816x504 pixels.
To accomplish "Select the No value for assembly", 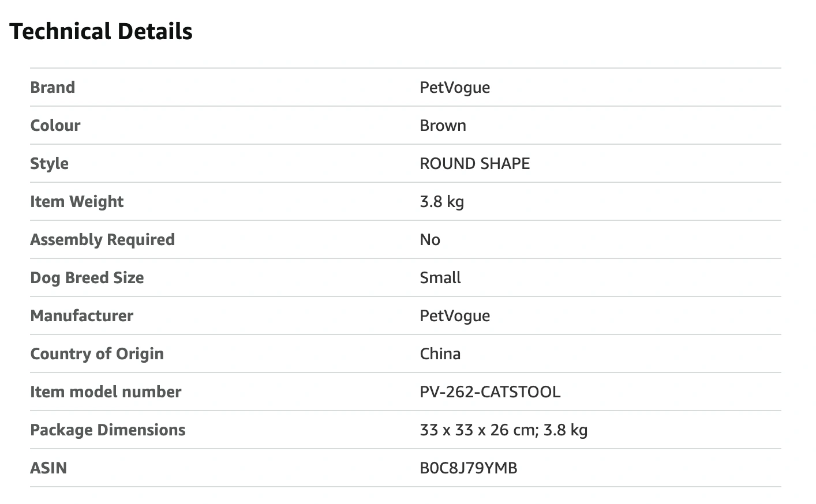I will (430, 240).
